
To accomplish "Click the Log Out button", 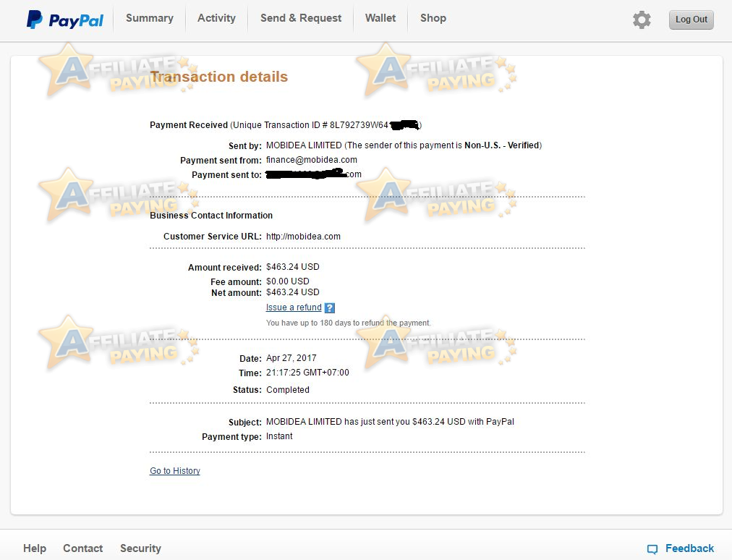I will click(x=691, y=20).
